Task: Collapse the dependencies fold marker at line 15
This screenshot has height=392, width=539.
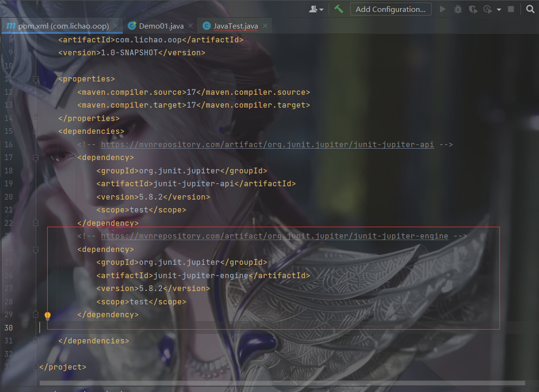Action: pyautogui.click(x=36, y=131)
